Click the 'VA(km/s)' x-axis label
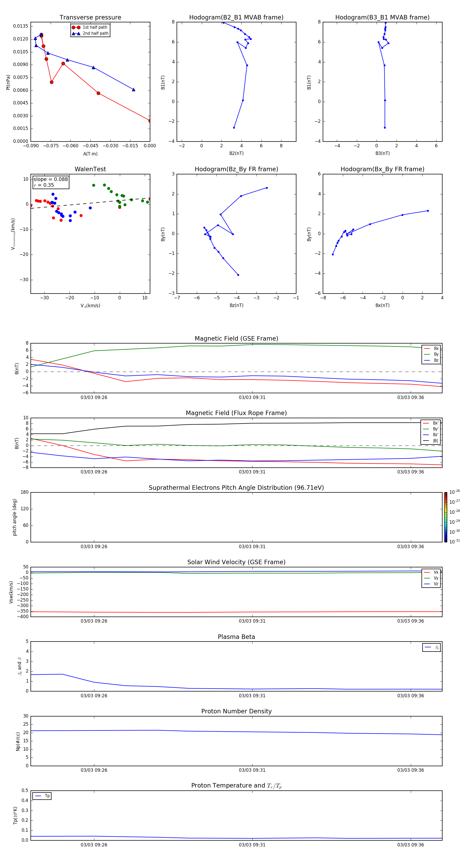Screen dimensions: 473x868 [x=90, y=306]
